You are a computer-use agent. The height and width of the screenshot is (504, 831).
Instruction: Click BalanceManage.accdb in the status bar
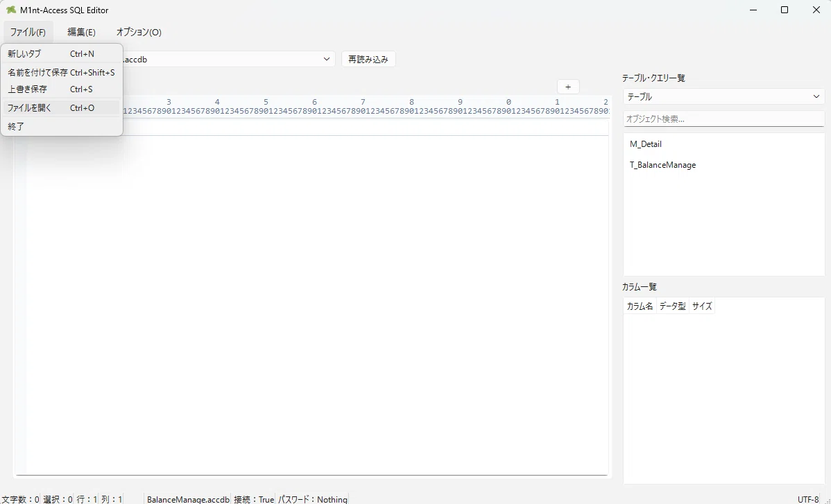tap(188, 499)
